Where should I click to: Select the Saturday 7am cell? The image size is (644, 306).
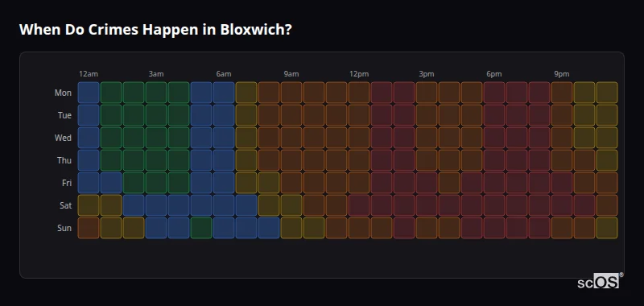point(246,205)
